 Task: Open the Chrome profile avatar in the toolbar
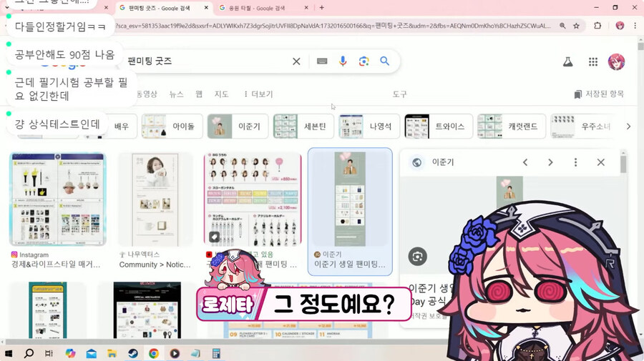point(620,26)
